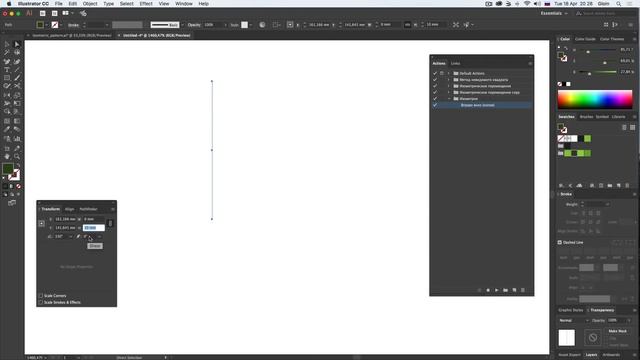640x360 pixels.
Task: Click Begin Recording button in Actions panel
Action: tap(488, 290)
